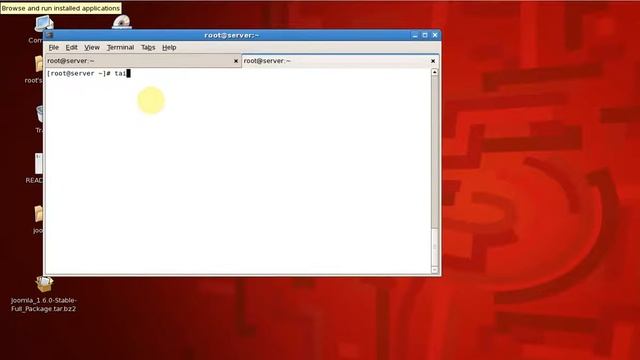
Task: Click scrollbar up arrow in terminal
Action: pyautogui.click(x=434, y=72)
